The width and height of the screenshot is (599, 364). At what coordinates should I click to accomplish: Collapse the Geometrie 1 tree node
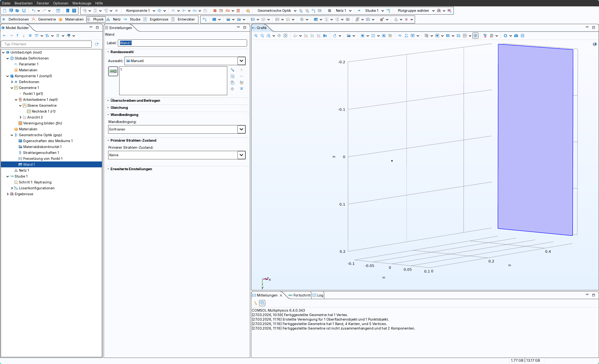12,88
